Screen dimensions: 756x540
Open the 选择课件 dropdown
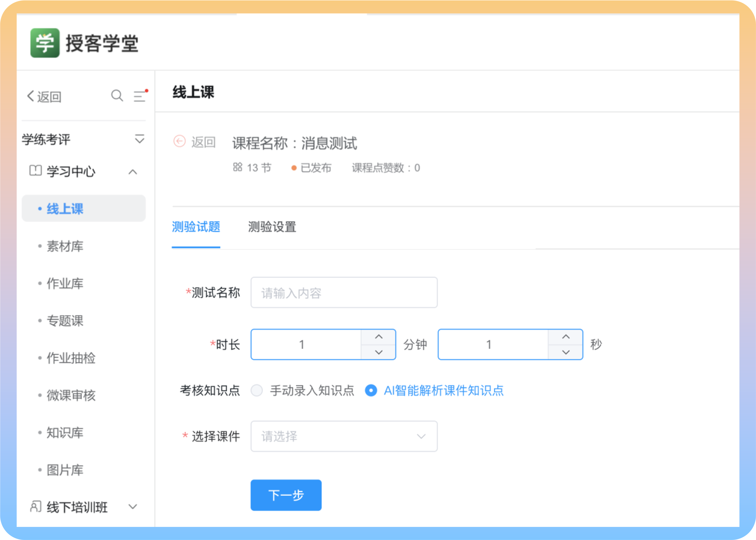[344, 436]
